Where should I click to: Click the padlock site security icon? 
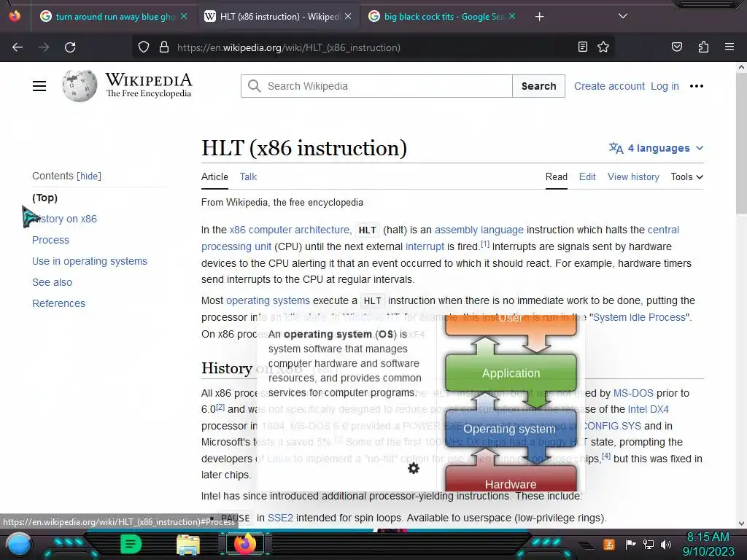(164, 47)
